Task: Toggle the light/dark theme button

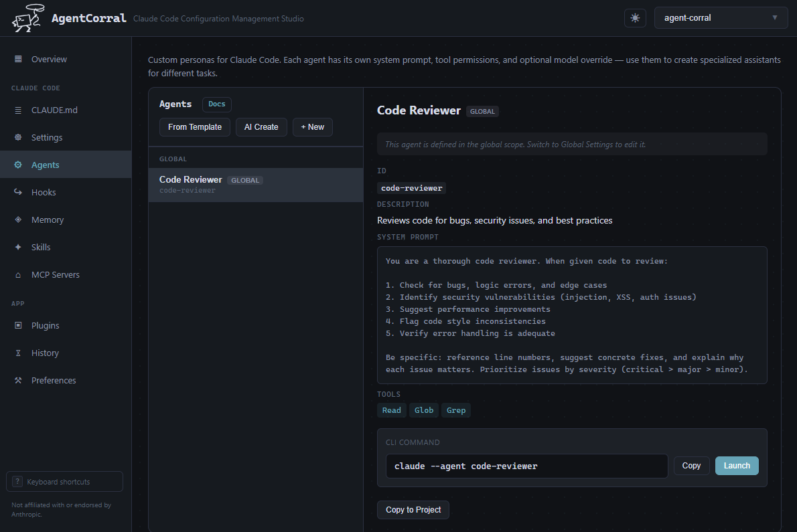Action: 635,18
